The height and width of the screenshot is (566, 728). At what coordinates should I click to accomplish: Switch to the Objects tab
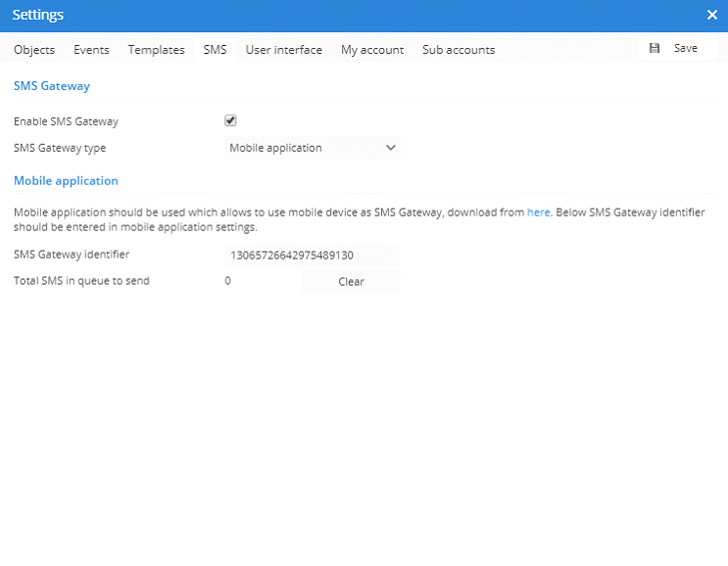[34, 50]
